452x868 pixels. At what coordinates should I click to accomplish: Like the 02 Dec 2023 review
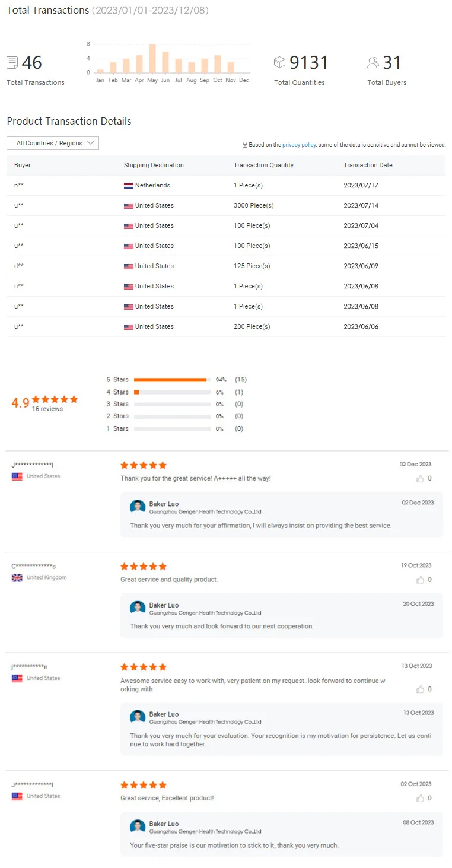pyautogui.click(x=421, y=478)
